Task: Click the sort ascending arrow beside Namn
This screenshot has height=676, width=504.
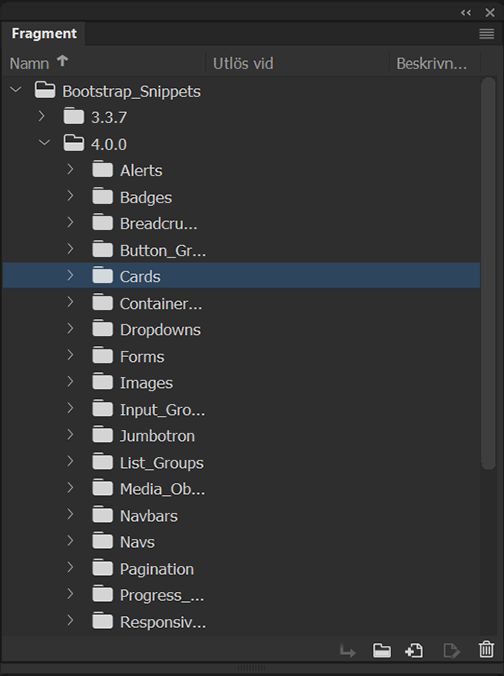Action: (x=63, y=61)
